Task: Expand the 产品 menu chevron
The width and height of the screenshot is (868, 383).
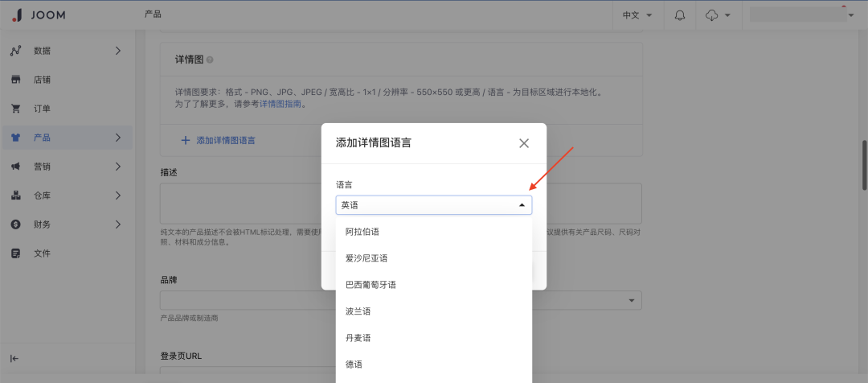Action: pyautogui.click(x=117, y=138)
